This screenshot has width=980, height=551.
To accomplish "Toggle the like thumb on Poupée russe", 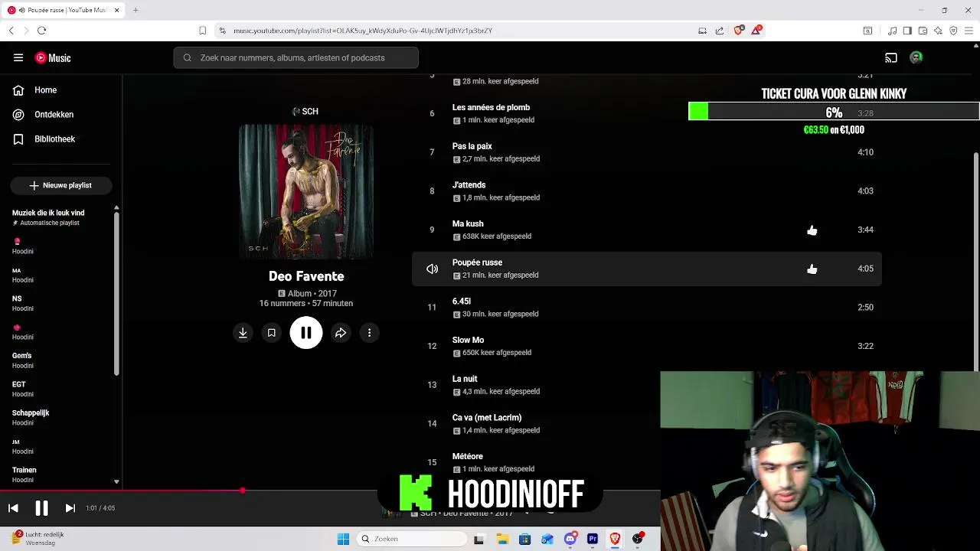I will coord(812,269).
